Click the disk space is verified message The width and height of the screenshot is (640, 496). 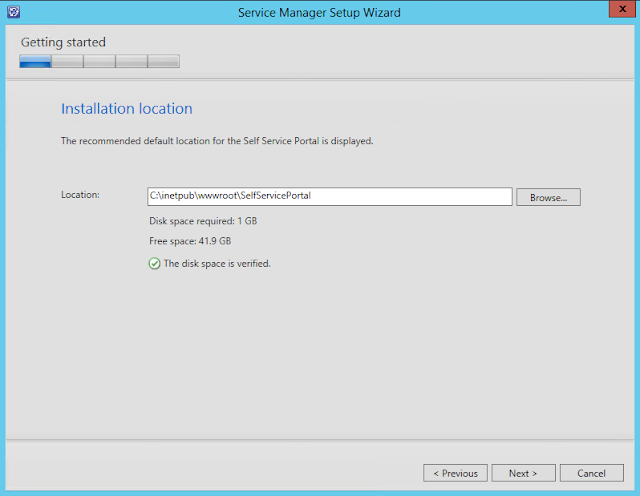pyautogui.click(x=217, y=264)
